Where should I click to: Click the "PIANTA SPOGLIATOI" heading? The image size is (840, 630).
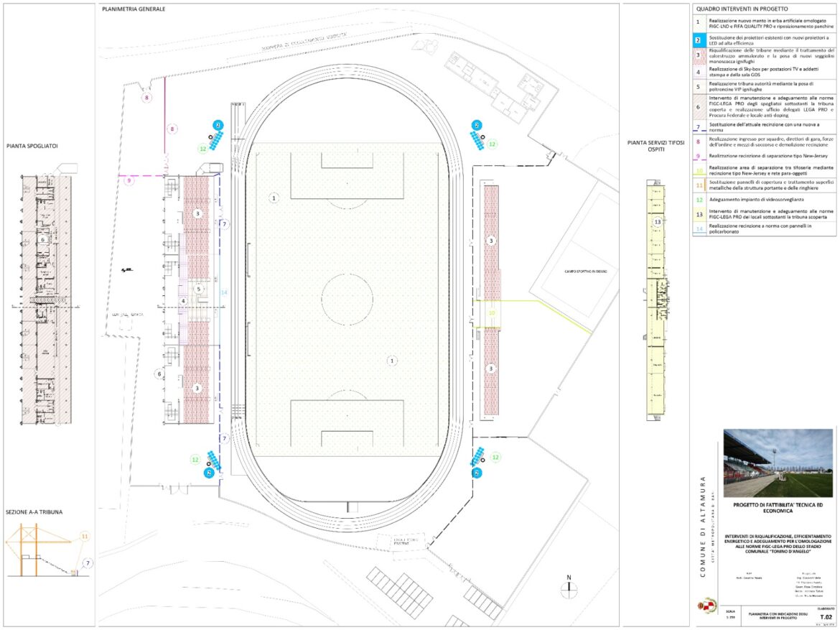tap(32, 146)
